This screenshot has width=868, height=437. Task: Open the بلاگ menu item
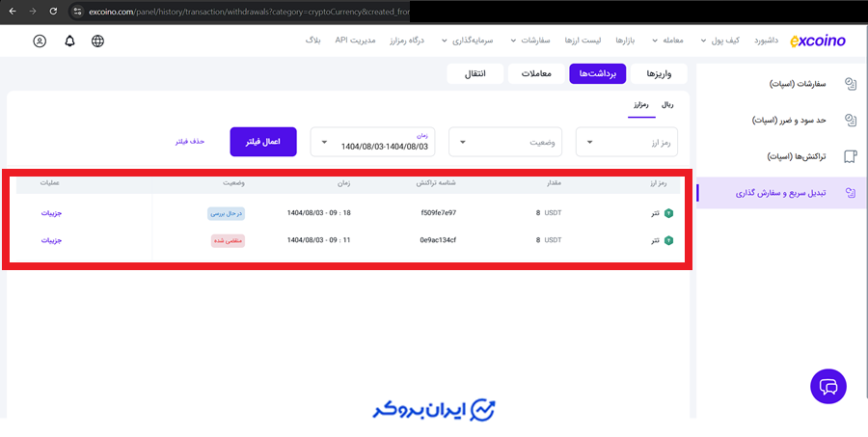(x=313, y=41)
